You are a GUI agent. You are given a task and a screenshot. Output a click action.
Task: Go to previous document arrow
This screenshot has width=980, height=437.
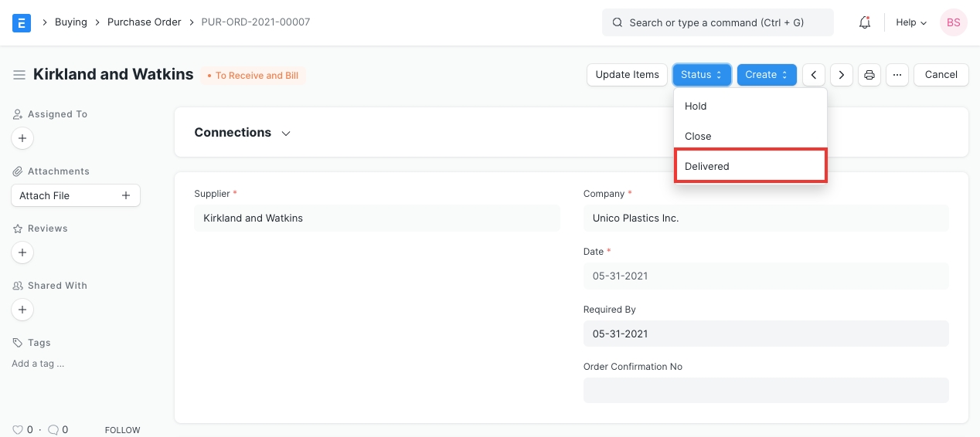pos(813,75)
